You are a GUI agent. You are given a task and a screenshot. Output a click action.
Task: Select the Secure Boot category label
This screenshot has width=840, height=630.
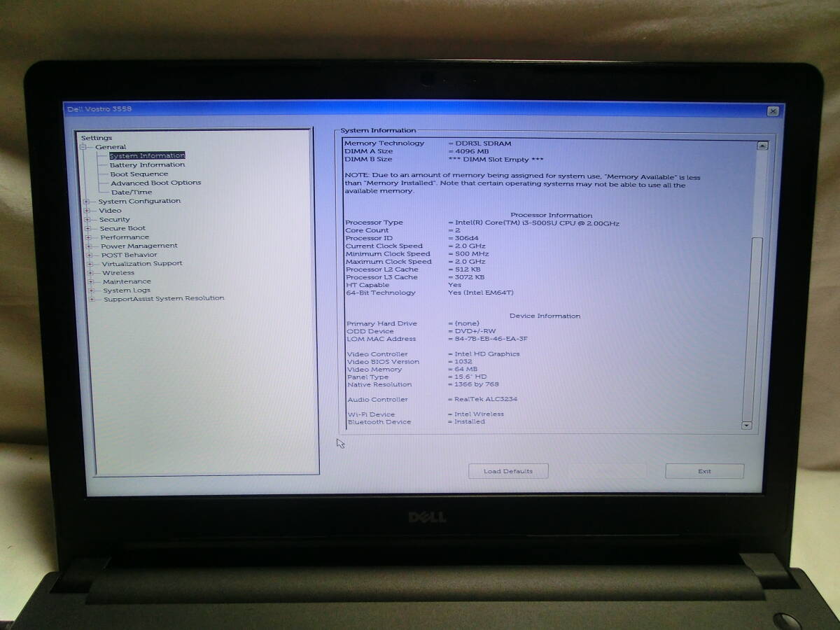click(122, 228)
